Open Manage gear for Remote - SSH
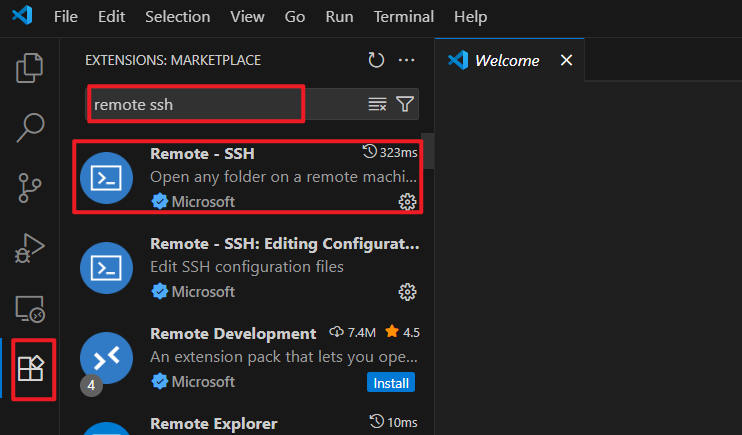The height and width of the screenshot is (435, 742). 407,202
